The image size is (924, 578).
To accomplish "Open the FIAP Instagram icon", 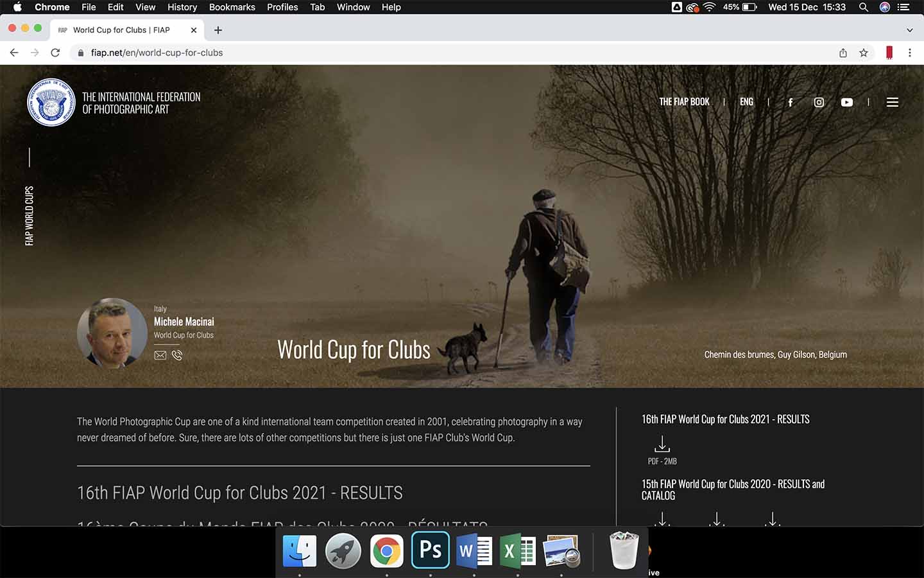I will (x=819, y=102).
